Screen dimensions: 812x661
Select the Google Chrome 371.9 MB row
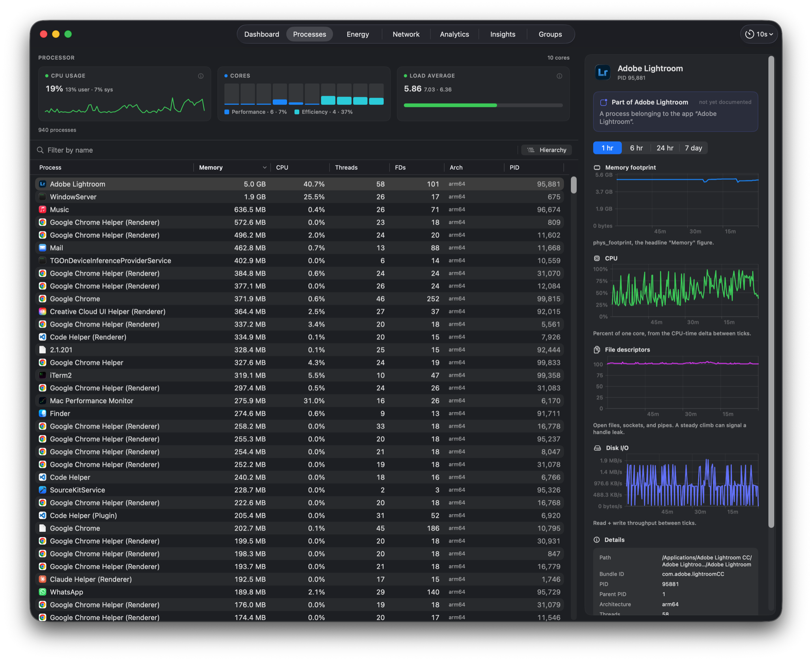(300, 299)
